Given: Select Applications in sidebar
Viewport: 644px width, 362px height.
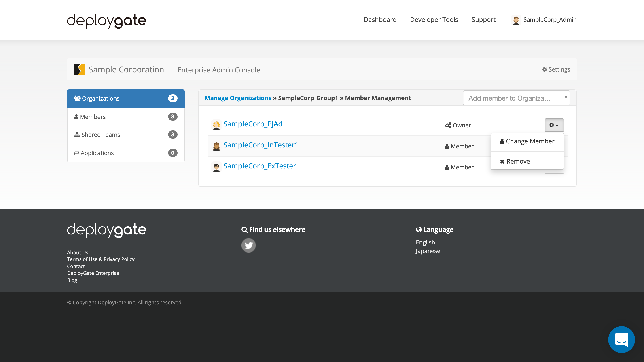Looking at the screenshot, I should point(126,153).
